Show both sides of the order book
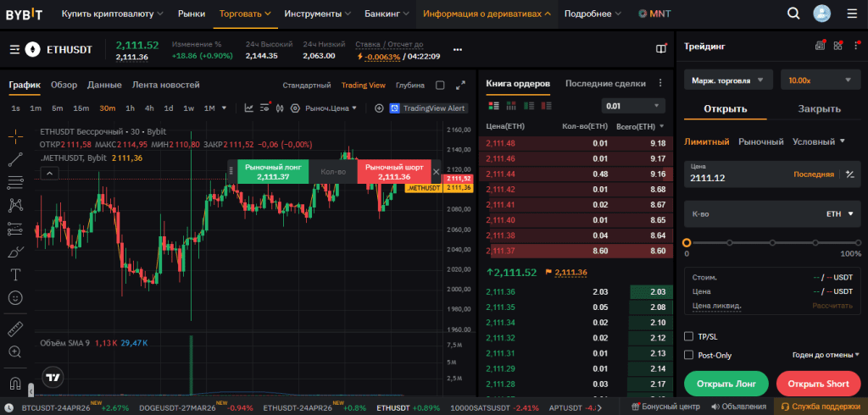The width and height of the screenshot is (868, 415). pos(494,105)
